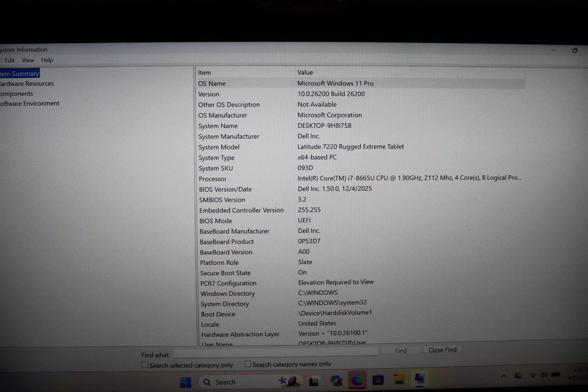
Task: Click Platform Role value Slate
Action: tap(305, 262)
